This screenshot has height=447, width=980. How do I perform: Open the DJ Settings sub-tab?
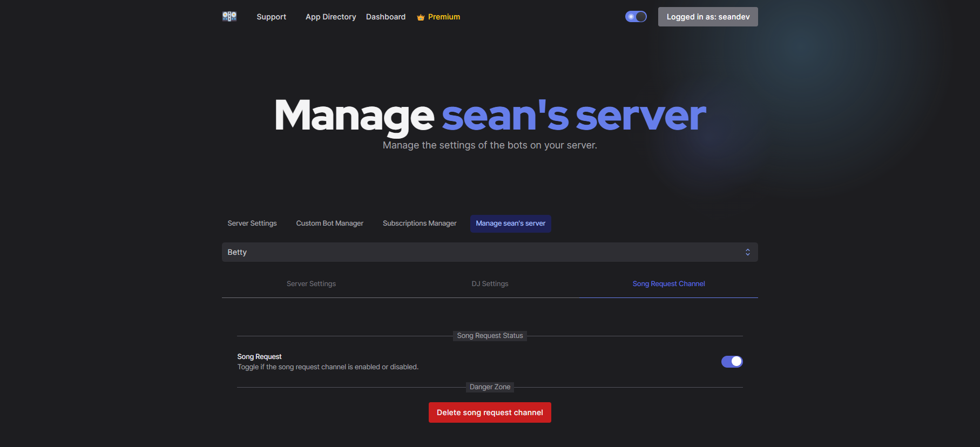tap(490, 284)
